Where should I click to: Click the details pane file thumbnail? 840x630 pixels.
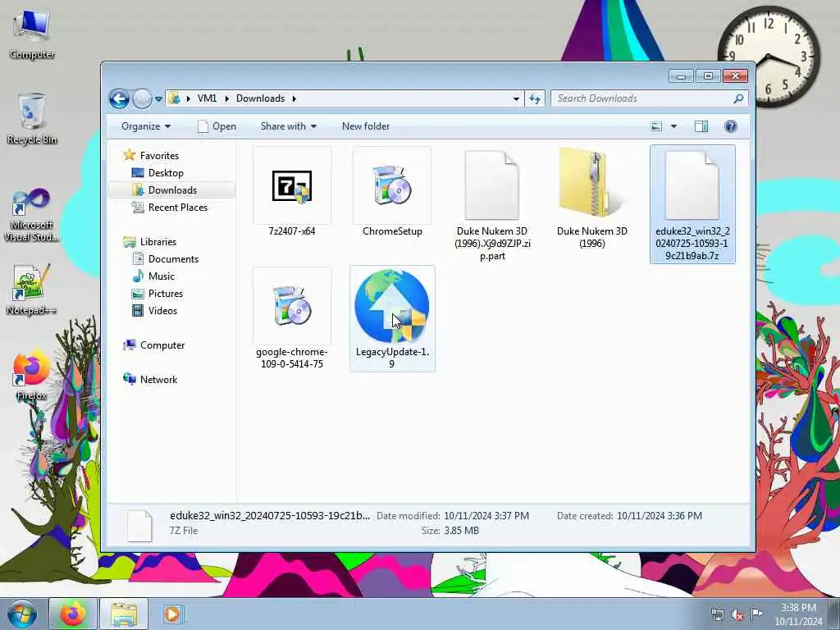pos(139,524)
